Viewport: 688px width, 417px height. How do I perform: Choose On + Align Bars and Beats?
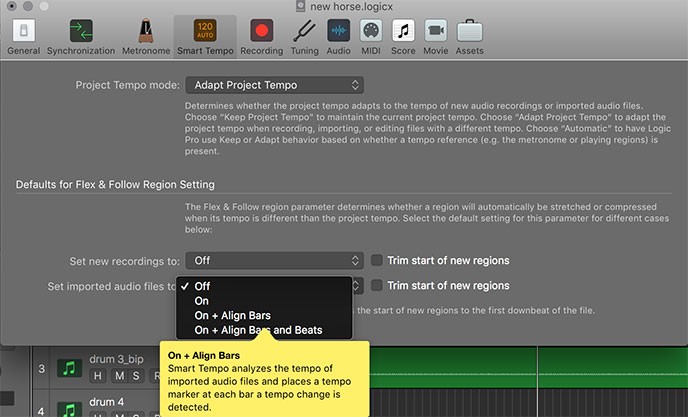pyautogui.click(x=264, y=330)
